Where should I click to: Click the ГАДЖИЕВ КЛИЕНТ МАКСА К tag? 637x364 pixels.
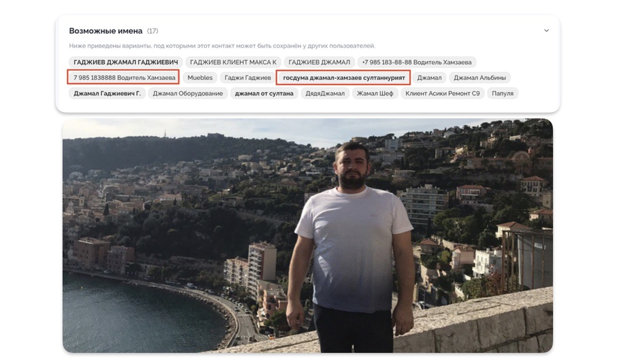233,62
